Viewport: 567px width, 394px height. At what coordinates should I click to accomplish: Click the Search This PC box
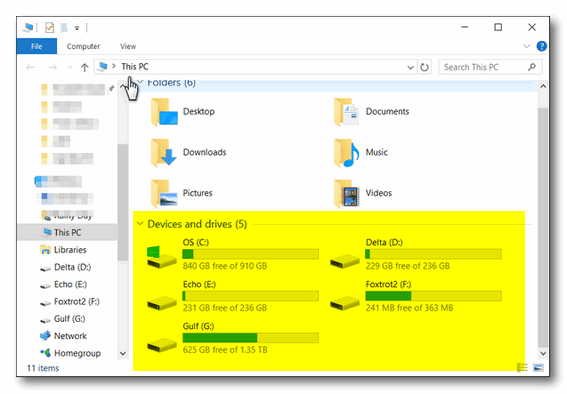pyautogui.click(x=490, y=67)
